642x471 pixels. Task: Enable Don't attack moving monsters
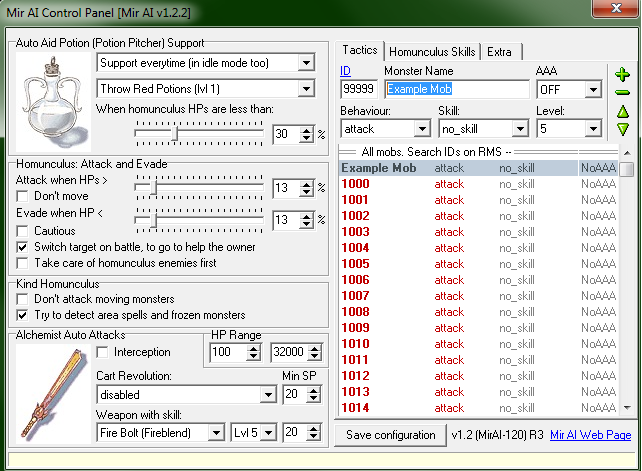22,299
